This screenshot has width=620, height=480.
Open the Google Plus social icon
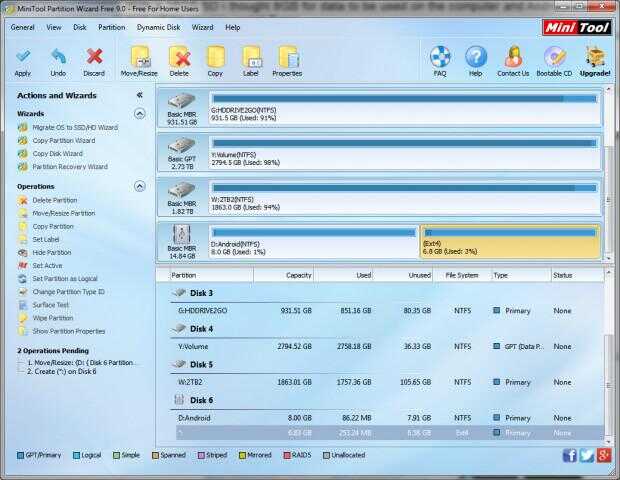[604, 455]
